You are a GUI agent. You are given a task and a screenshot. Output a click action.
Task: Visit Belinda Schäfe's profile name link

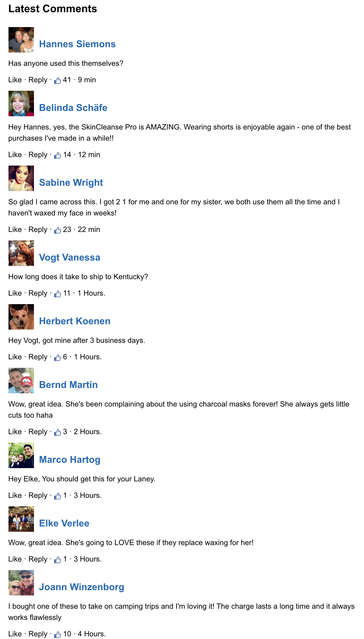[73, 108]
